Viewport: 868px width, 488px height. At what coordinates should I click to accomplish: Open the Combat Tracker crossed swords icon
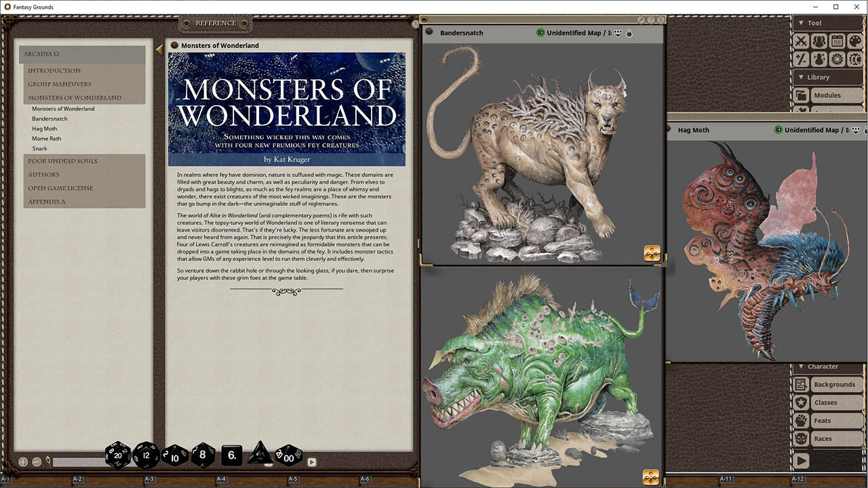(802, 41)
